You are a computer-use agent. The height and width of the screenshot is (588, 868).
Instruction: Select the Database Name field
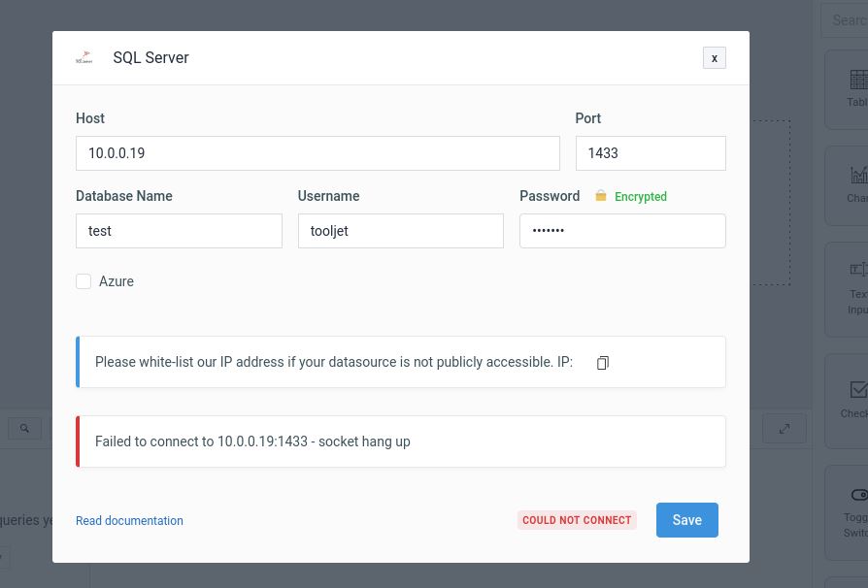[x=179, y=231]
